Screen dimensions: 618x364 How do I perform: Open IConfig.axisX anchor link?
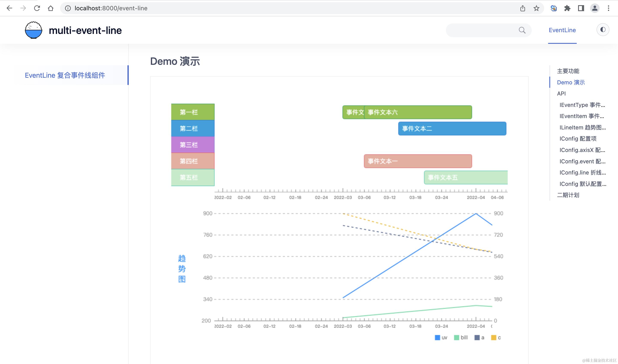point(582,150)
